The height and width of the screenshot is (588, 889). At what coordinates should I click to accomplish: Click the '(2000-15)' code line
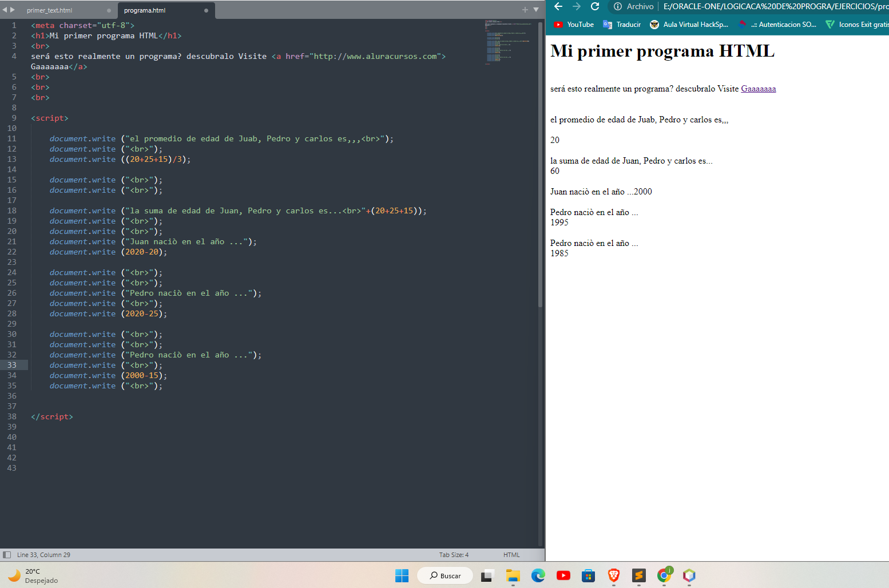(108, 375)
